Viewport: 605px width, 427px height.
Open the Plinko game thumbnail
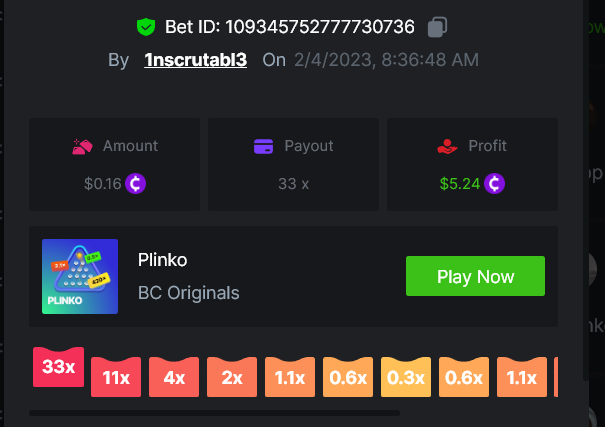point(80,276)
